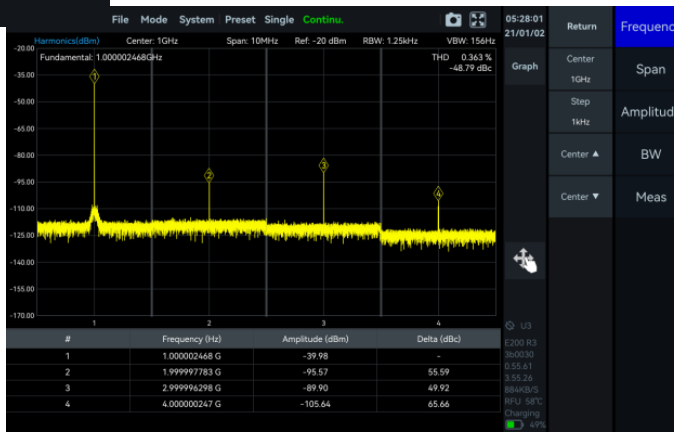
Task: Decrease center frequency with Center down
Action: [x=580, y=197]
